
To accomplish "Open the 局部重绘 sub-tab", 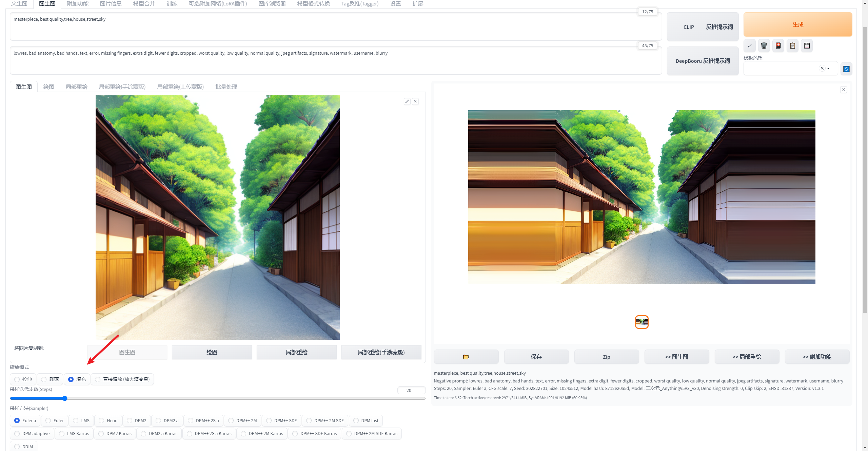I will coord(76,87).
